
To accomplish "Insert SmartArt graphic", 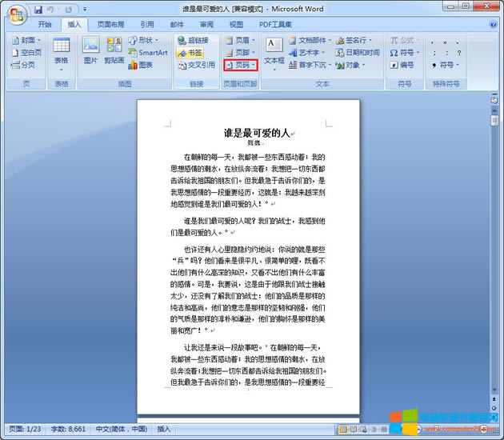I will [x=146, y=53].
